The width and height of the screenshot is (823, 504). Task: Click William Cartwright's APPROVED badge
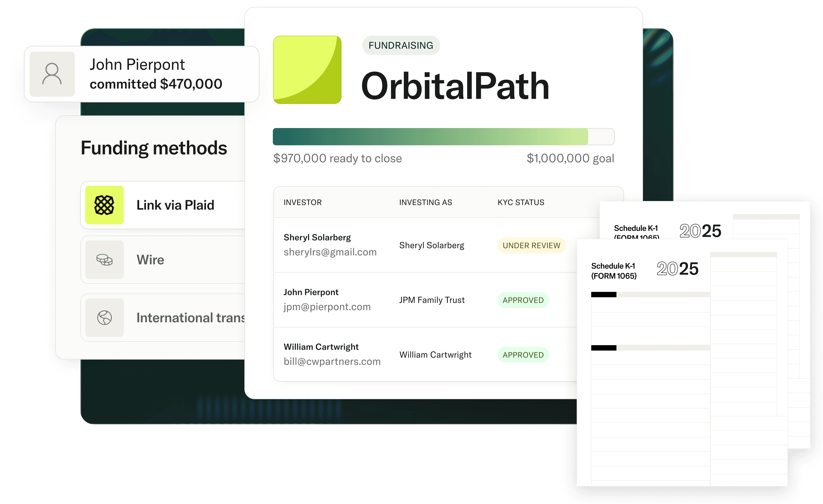(x=523, y=355)
